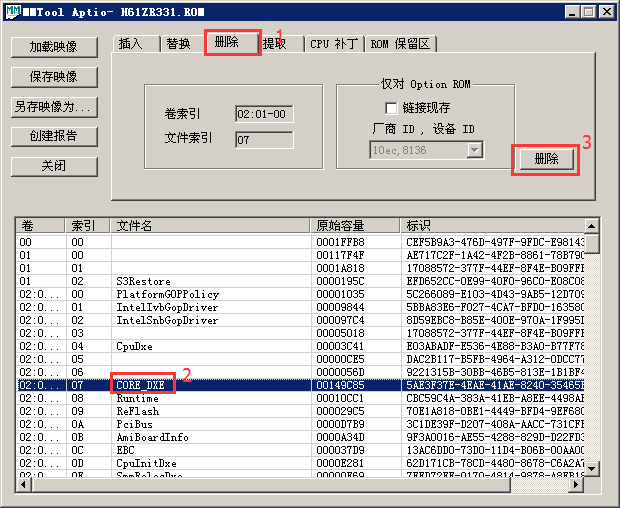The image size is (620, 508).
Task: Open the CPU 补丁 tab
Action: pyautogui.click(x=335, y=43)
